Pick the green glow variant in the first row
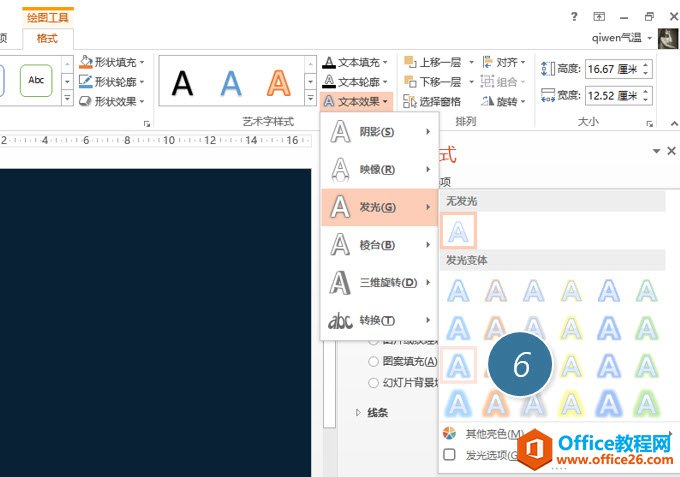680x477 pixels. pos(647,290)
